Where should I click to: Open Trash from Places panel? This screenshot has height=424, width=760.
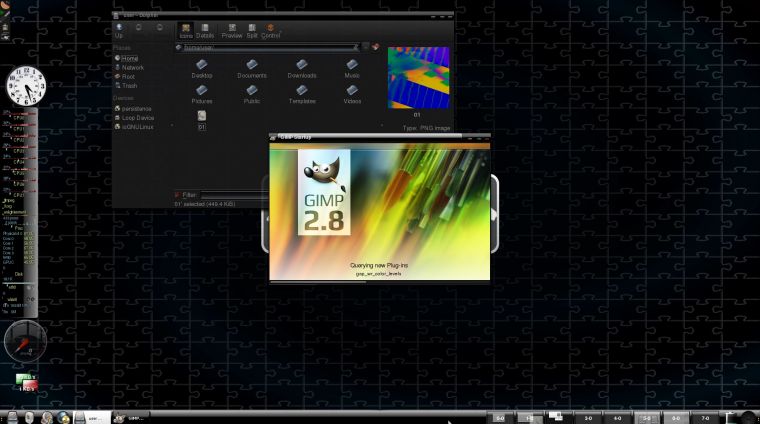(x=126, y=85)
